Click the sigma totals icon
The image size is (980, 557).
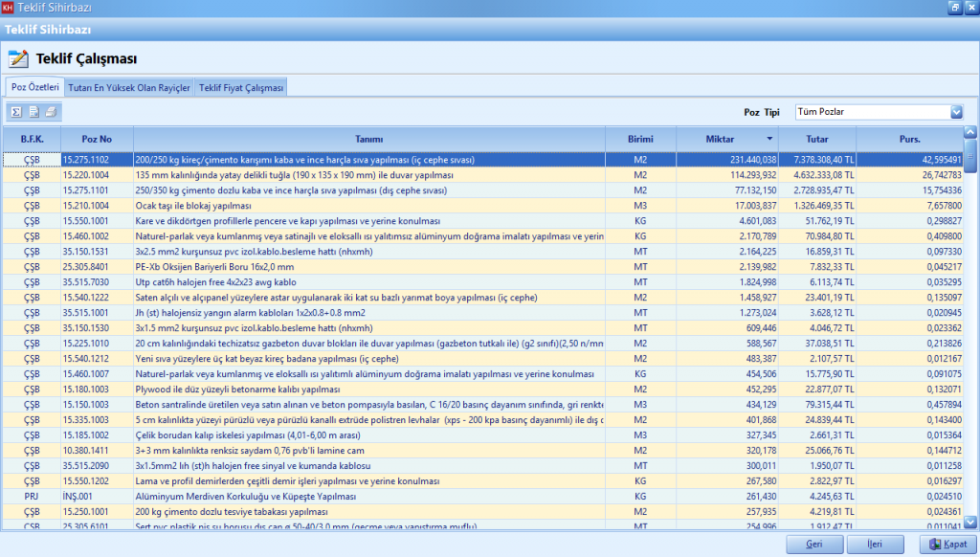pos(16,112)
